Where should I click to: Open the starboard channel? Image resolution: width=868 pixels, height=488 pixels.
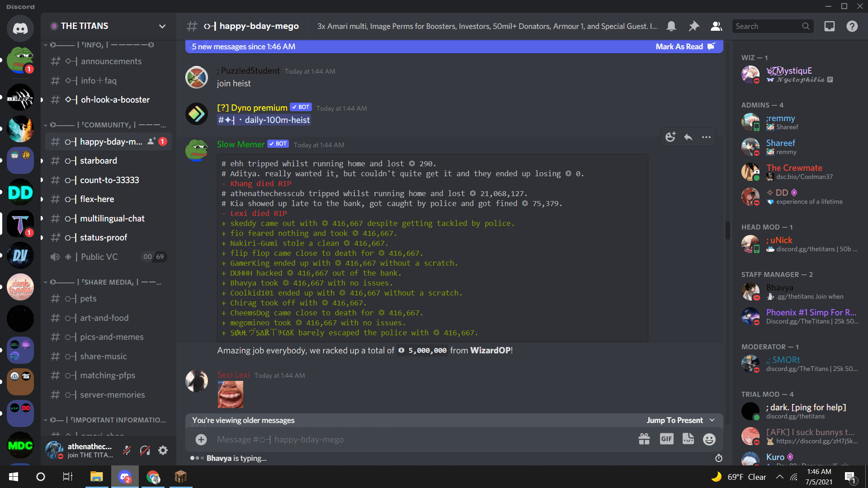(98, 161)
